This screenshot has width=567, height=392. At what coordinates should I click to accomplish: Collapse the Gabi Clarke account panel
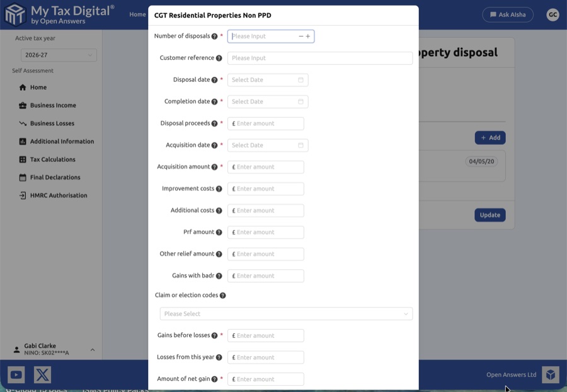[92, 349]
